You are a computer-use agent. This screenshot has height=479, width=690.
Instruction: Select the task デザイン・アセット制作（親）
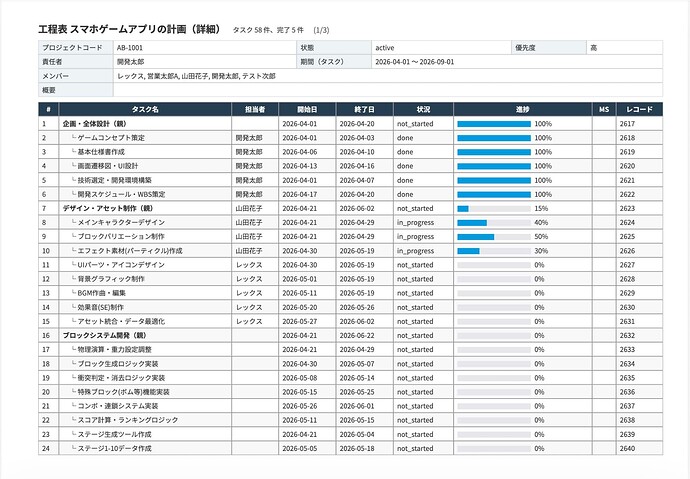pyautogui.click(x=108, y=208)
